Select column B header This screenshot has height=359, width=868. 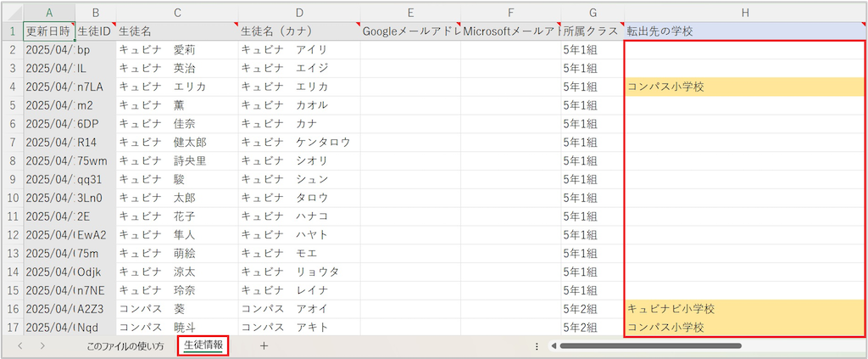(96, 13)
